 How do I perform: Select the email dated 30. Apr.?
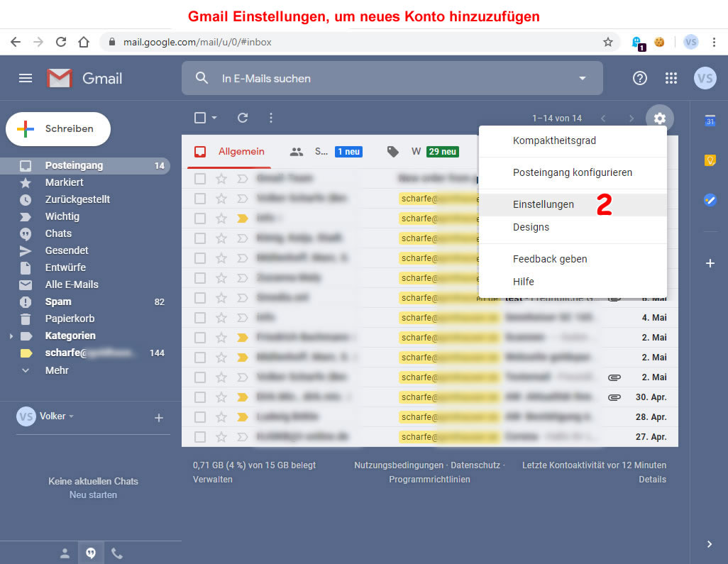click(x=200, y=397)
